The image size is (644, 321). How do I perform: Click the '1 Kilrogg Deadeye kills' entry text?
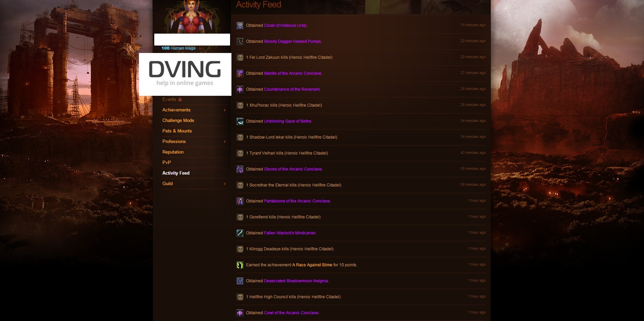(x=290, y=249)
